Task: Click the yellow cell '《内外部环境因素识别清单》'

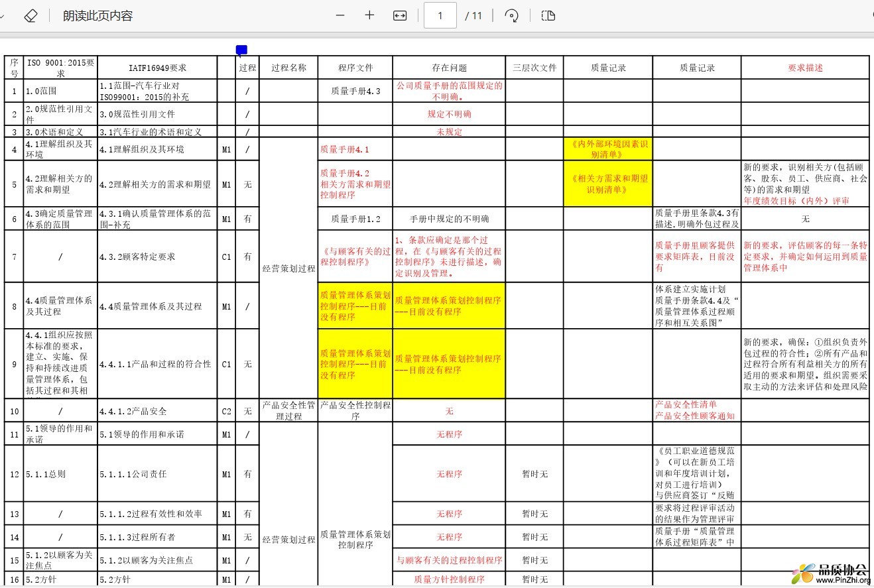Action: click(x=608, y=149)
